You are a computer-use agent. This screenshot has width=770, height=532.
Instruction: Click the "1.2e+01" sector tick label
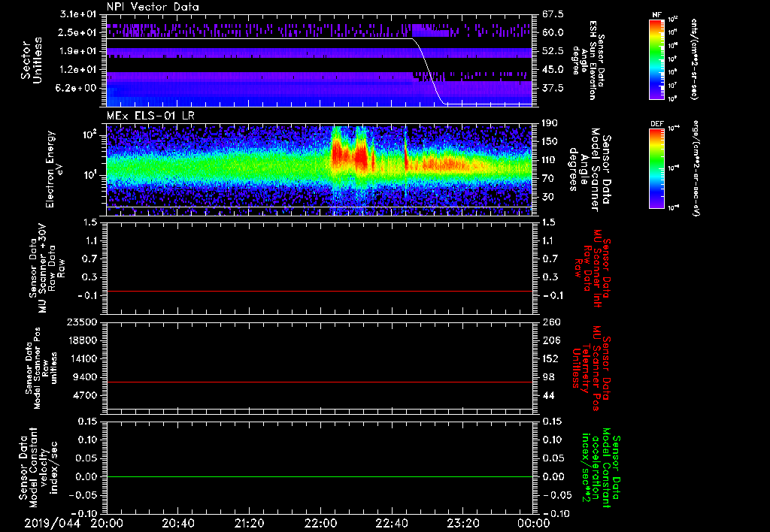77,70
